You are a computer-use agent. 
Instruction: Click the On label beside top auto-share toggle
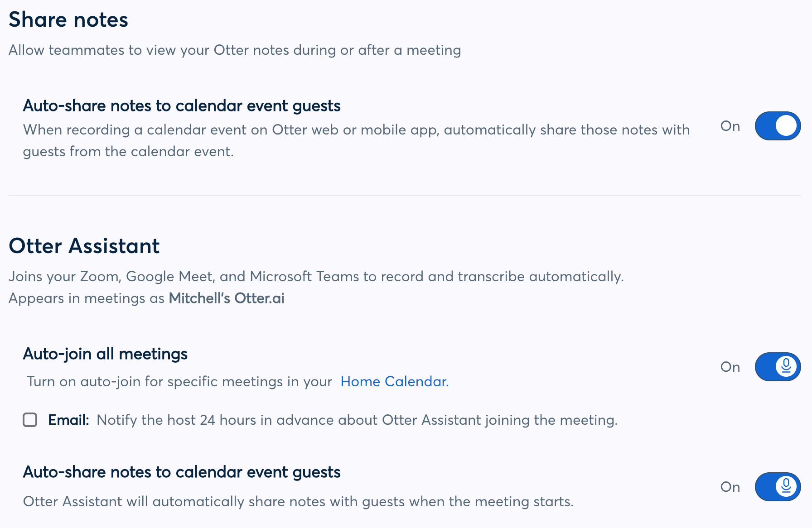tap(730, 126)
